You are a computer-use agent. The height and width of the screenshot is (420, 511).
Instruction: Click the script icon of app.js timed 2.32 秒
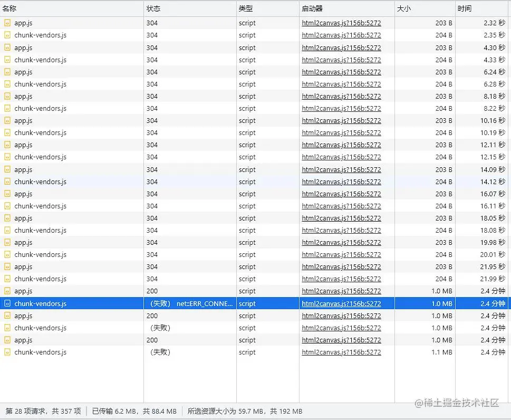(x=7, y=23)
